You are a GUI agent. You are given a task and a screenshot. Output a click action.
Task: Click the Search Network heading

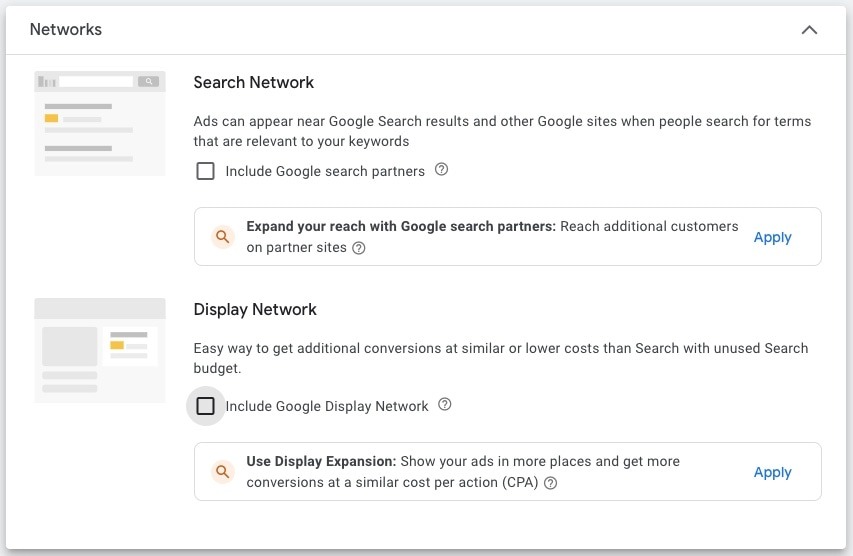click(x=254, y=82)
